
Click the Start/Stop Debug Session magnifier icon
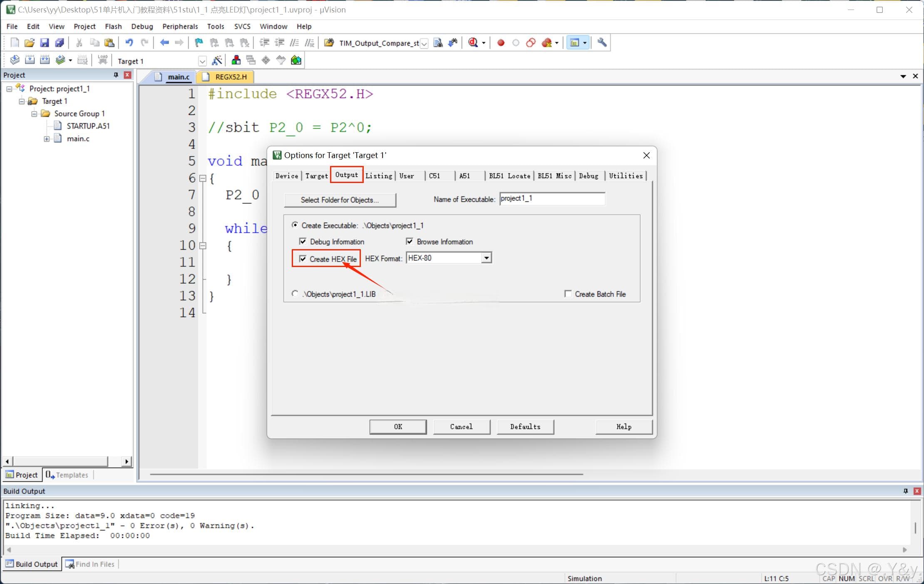pos(473,43)
